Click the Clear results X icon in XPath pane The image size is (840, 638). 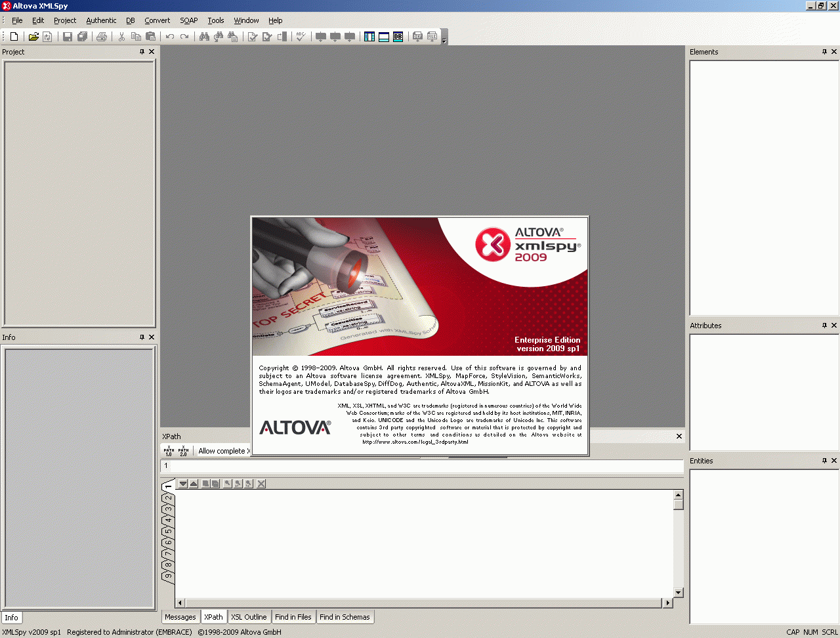tap(261, 484)
